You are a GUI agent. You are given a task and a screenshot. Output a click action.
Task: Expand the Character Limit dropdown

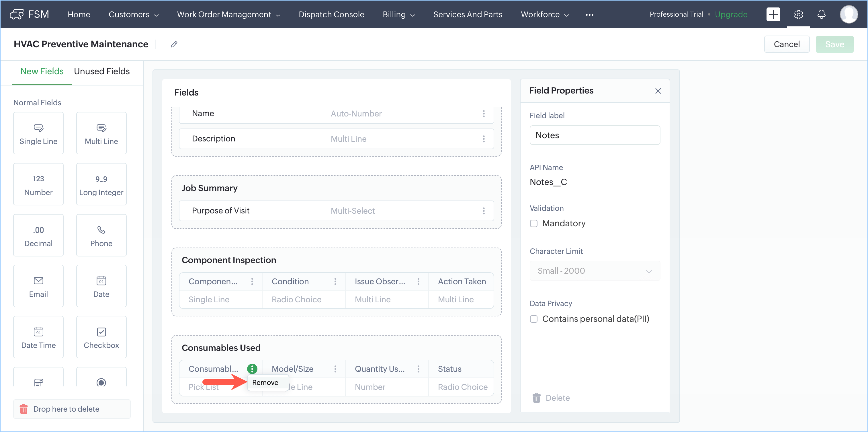click(595, 271)
